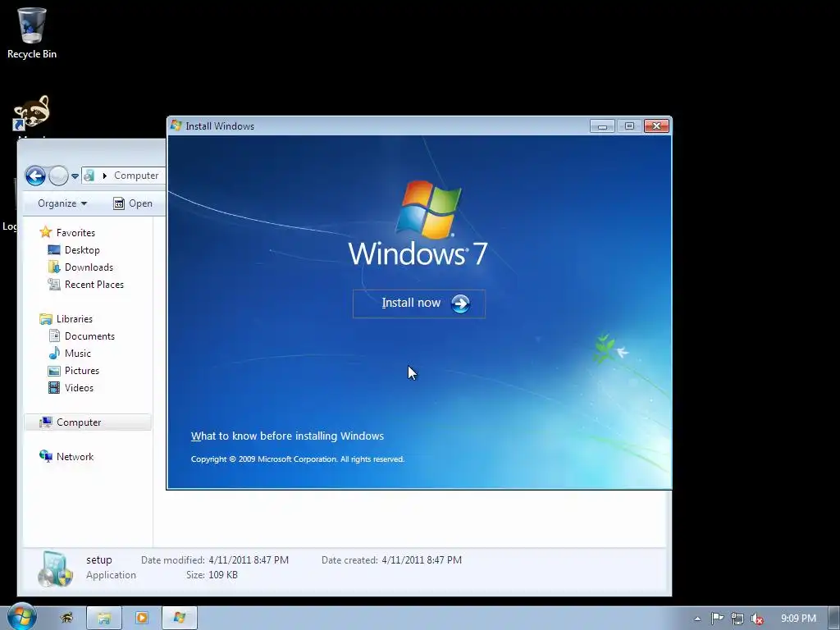Click the Open toolbar button in Explorer
Screen dimensions: 840x630
(x=133, y=203)
